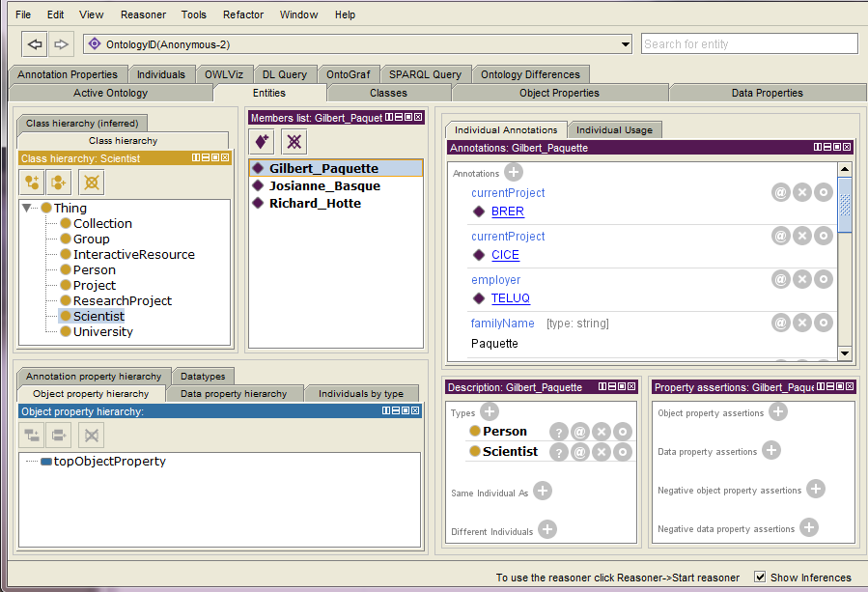868x592 pixels.
Task: Click the add subclass icon in class hierarchy
Action: pyautogui.click(x=32, y=182)
